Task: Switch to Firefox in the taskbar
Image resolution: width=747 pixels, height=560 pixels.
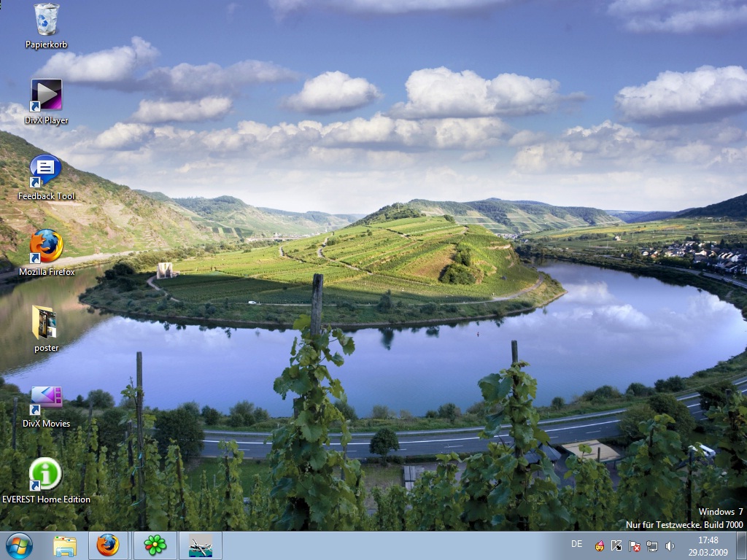Action: 108,545
